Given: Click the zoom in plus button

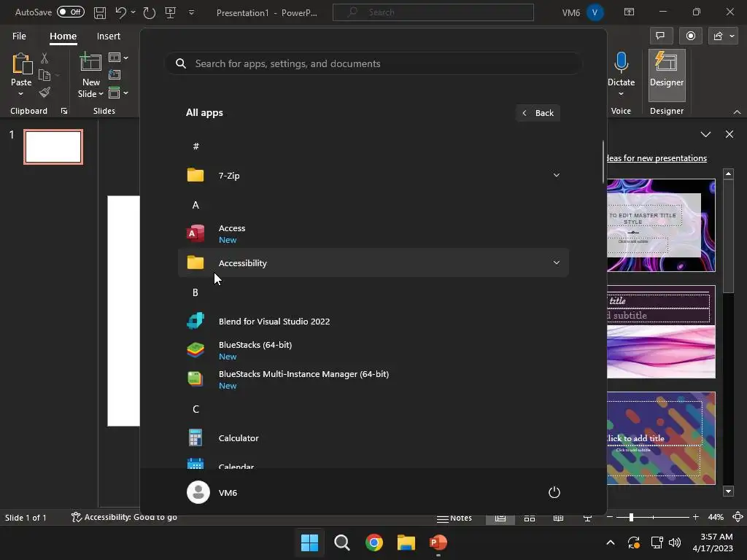Looking at the screenshot, I should pyautogui.click(x=695, y=517).
